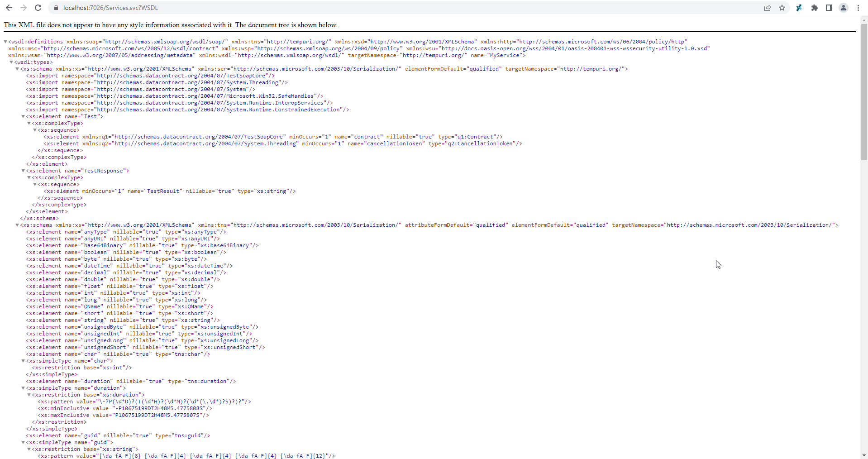
Task: Collapse xs:complexType under Test element
Action: [29, 123]
